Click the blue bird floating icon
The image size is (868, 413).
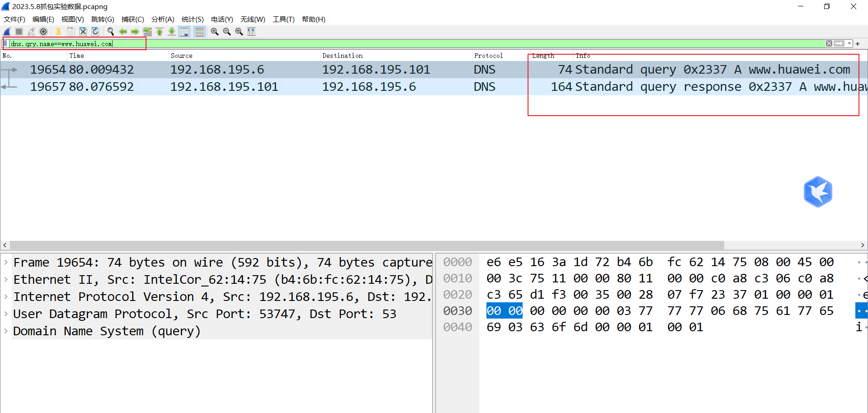818,192
